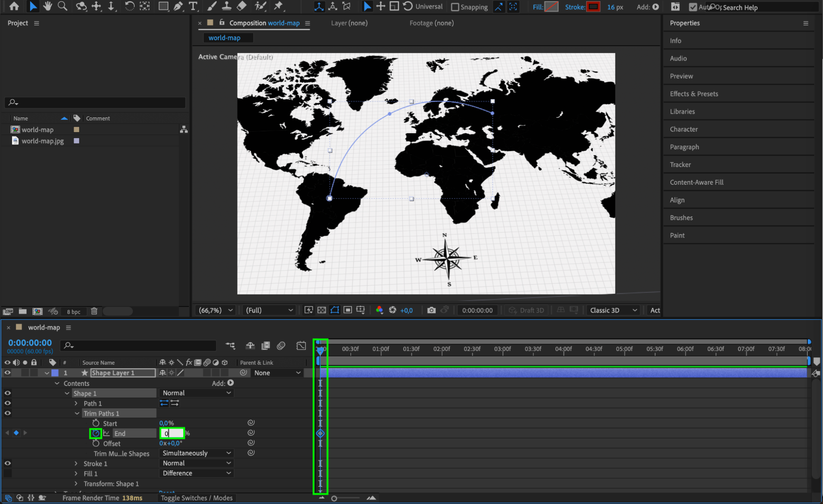823x504 pixels.
Task: Select the Rectangle shape tool
Action: [x=163, y=6]
